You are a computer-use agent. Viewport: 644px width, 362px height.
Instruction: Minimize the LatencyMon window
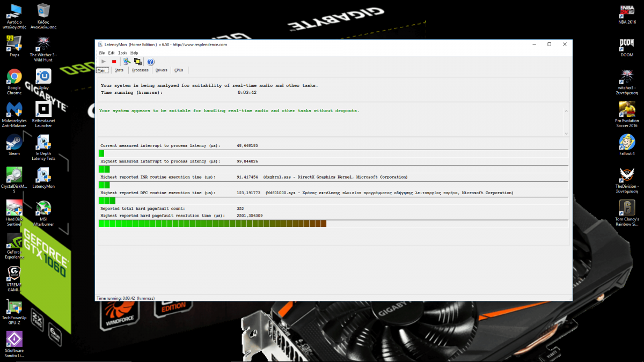(x=533, y=45)
